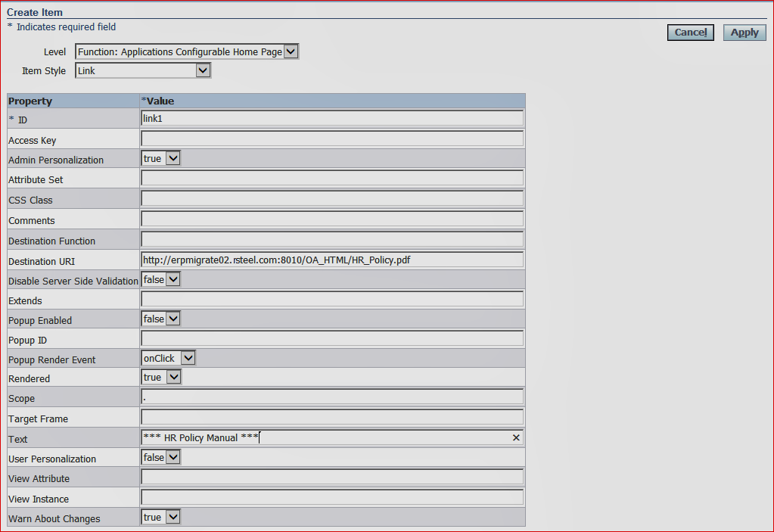Viewport: 774px width, 532px height.
Task: Open the Rendered dropdown
Action: tap(172, 377)
